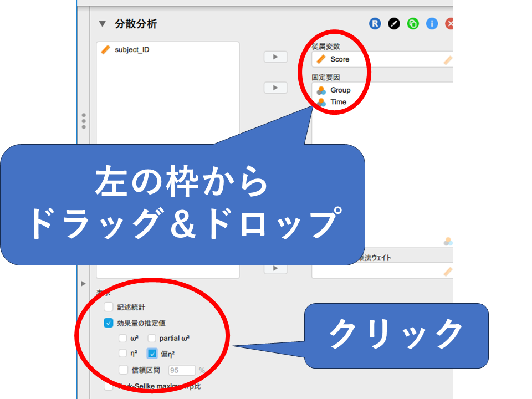This screenshot has width=532, height=399.
Task: Click the confidence interval 95 percent field
Action: click(182, 370)
